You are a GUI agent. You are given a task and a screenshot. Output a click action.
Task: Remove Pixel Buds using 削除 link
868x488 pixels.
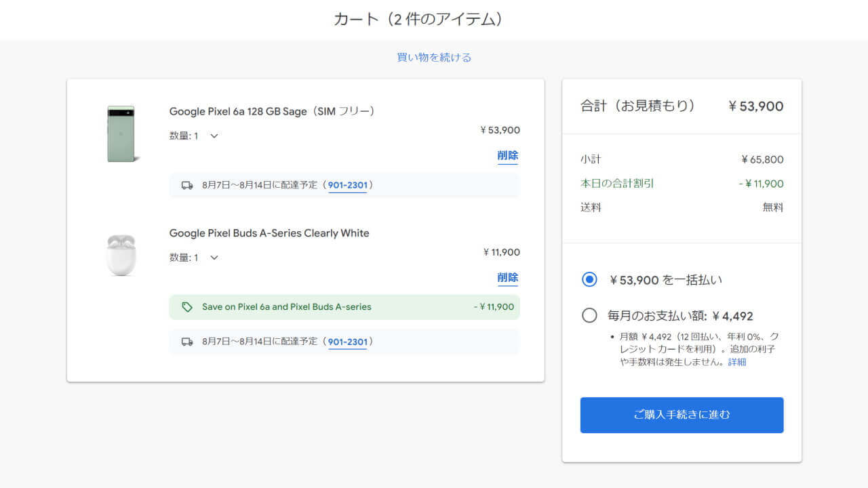point(507,277)
